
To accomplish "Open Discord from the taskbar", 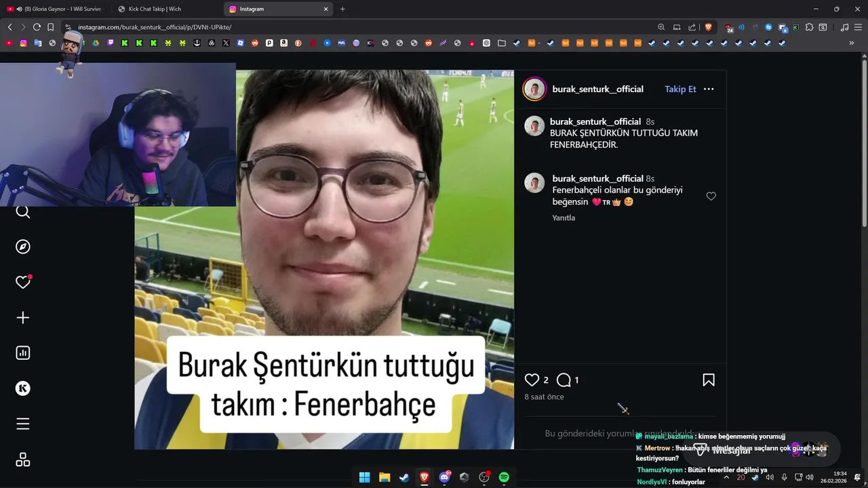I will click(445, 477).
